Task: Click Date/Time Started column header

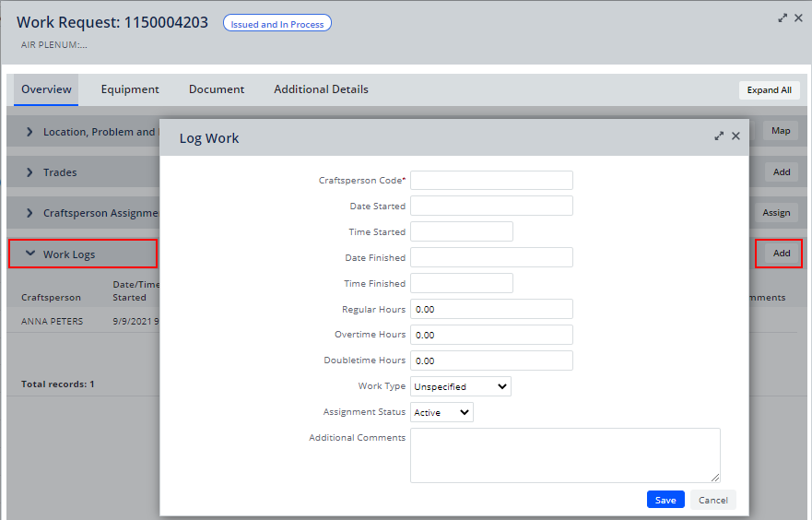Action: pos(135,290)
